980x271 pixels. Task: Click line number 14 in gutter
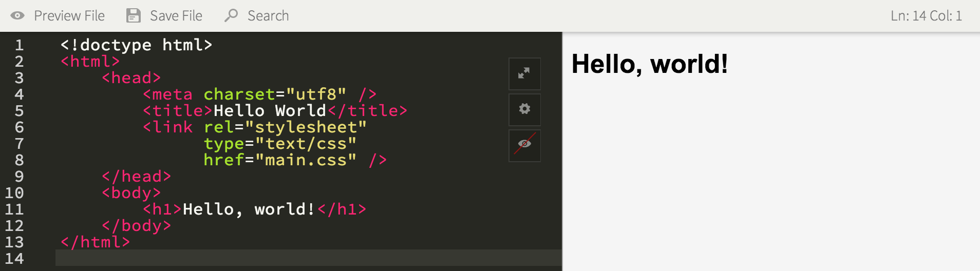point(14,259)
